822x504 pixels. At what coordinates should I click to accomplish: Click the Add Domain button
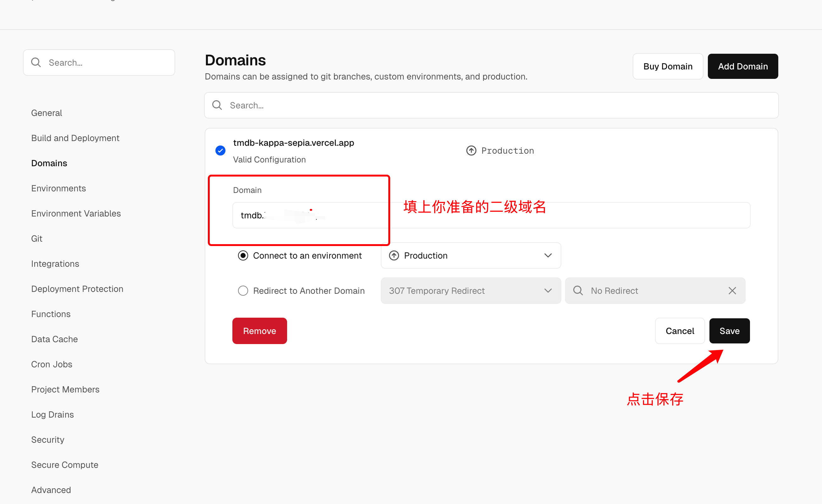(x=743, y=66)
